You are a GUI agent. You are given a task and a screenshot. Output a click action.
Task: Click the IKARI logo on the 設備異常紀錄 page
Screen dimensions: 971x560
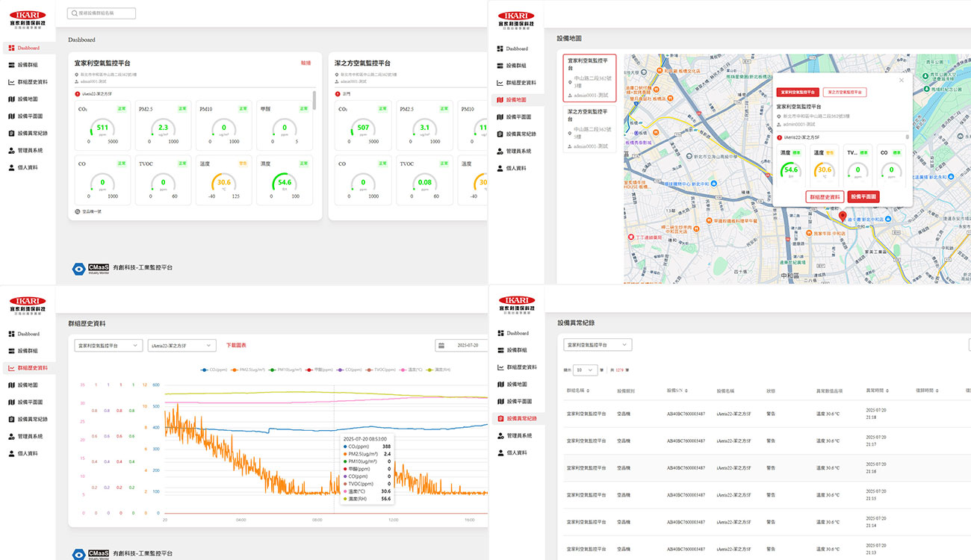coord(517,304)
